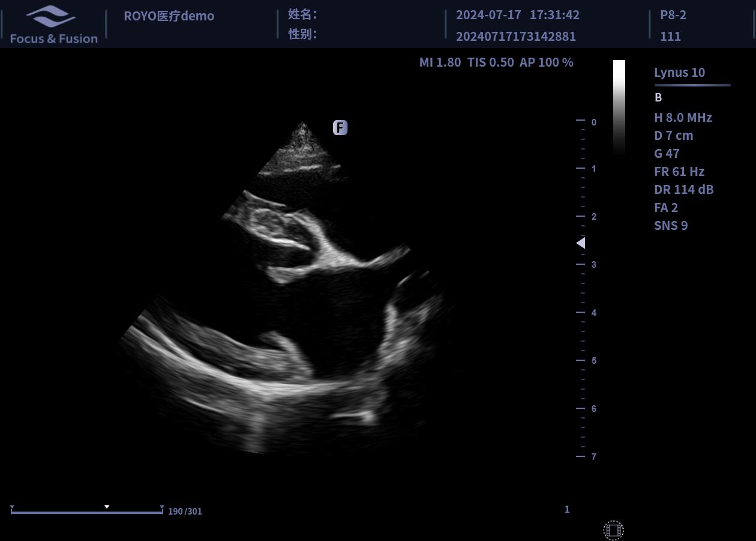The width and height of the screenshot is (756, 541).
Task: Select the B mode label
Action: click(658, 97)
